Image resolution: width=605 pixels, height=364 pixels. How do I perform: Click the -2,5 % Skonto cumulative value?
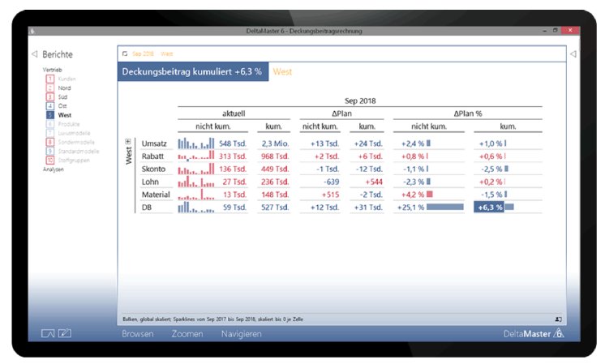pyautogui.click(x=491, y=169)
